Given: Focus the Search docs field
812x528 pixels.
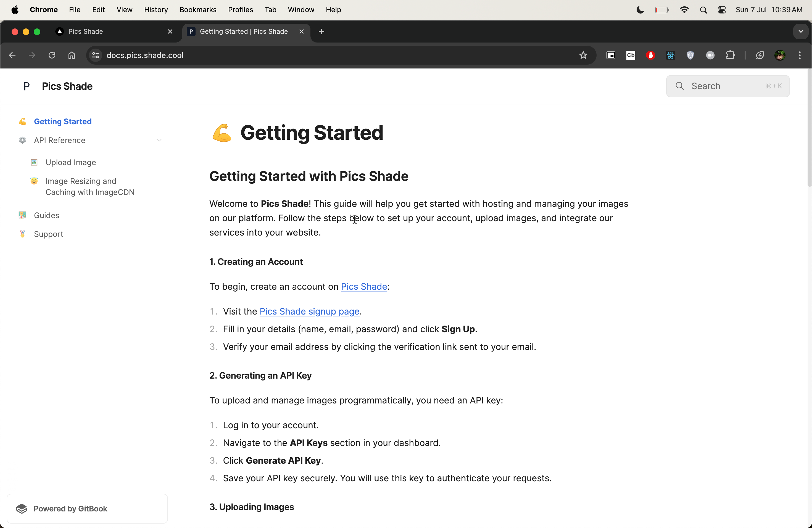Looking at the screenshot, I should click(x=728, y=86).
